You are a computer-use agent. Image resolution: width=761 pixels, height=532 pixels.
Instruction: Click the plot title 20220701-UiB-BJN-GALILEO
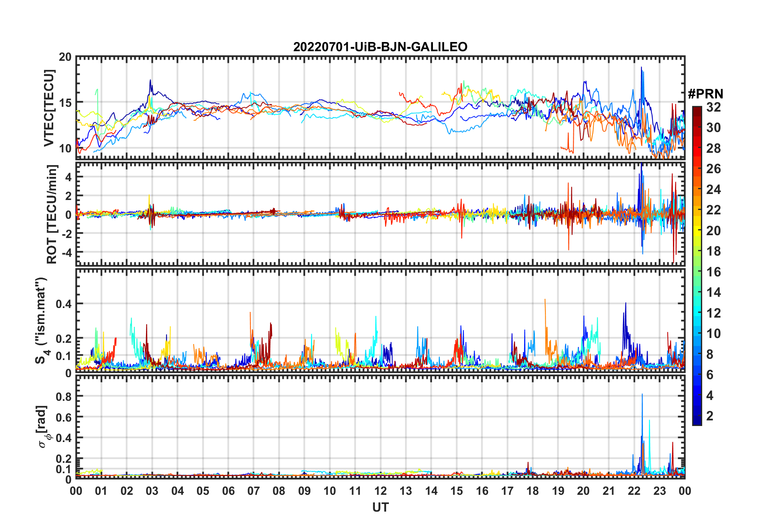380,47
